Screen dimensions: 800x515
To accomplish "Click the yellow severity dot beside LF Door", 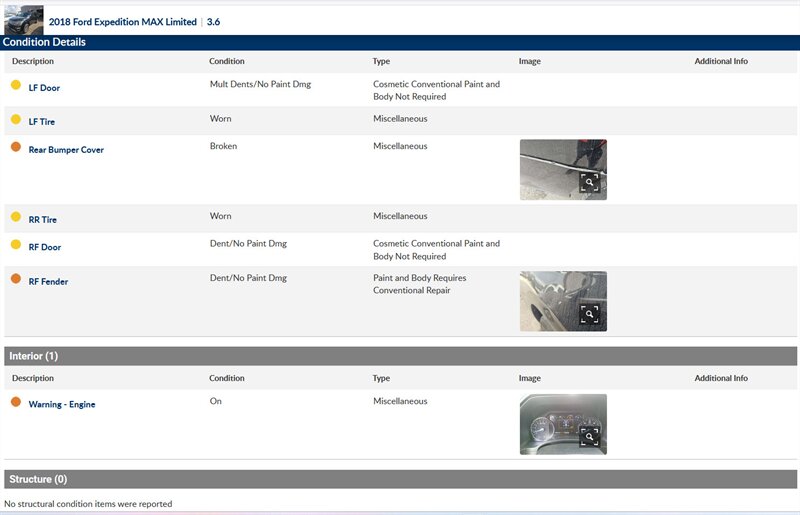I will (16, 86).
